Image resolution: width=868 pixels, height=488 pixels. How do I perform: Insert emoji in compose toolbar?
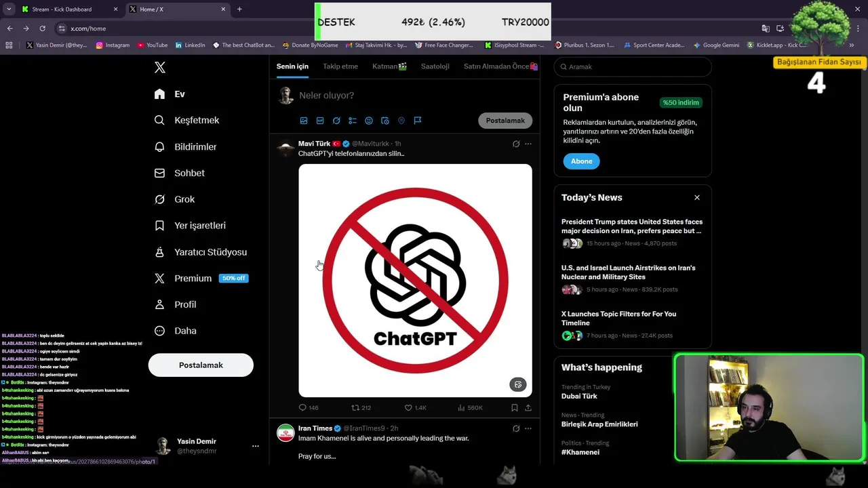(369, 121)
